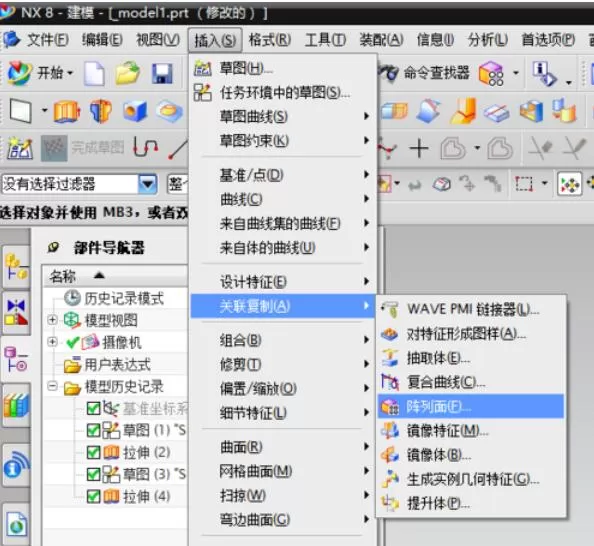Click the Hole feature toolbar icon
Viewport: 594px width, 546px height.
point(135,111)
